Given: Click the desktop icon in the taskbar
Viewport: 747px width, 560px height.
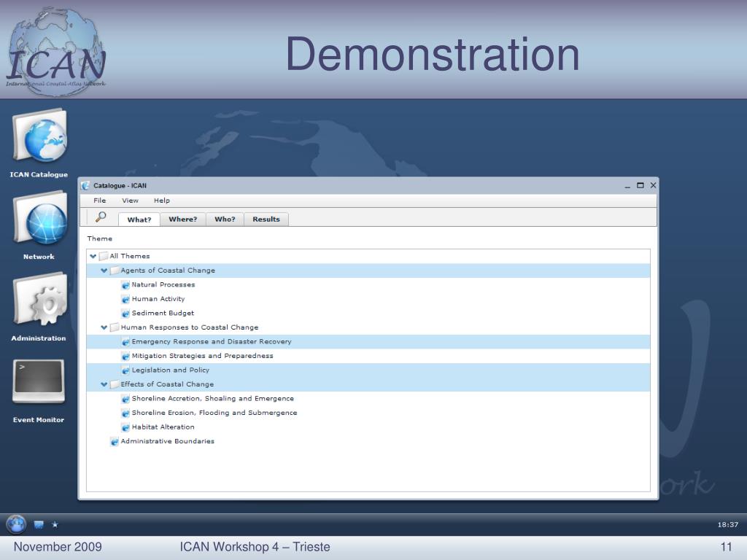Looking at the screenshot, I should coord(39,524).
